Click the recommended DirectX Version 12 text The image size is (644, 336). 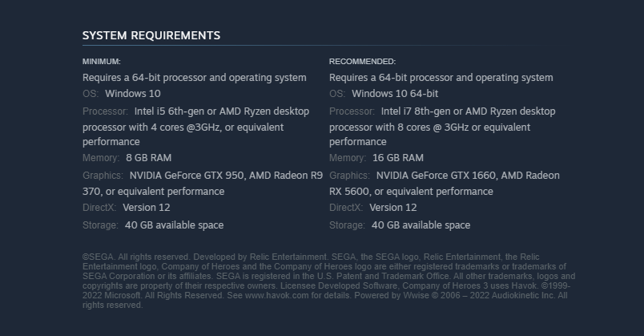point(393,208)
